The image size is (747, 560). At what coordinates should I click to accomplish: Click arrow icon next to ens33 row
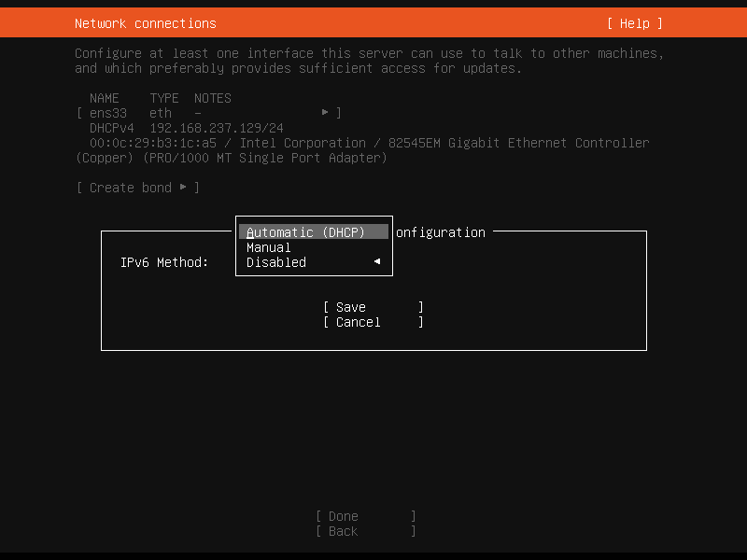[325, 112]
